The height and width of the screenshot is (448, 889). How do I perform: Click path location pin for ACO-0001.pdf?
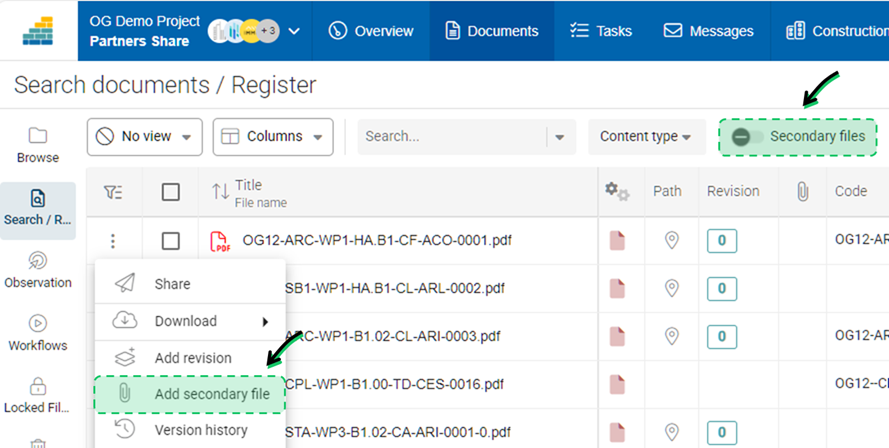[x=671, y=240]
